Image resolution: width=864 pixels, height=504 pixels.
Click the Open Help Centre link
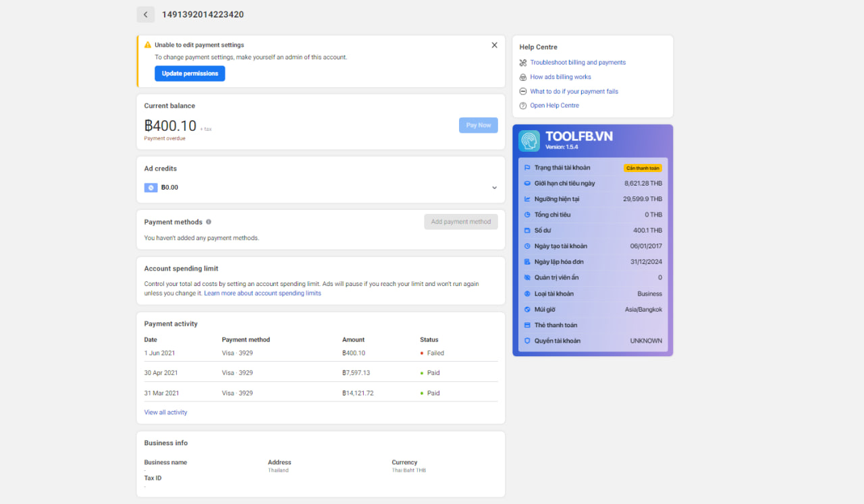554,106
